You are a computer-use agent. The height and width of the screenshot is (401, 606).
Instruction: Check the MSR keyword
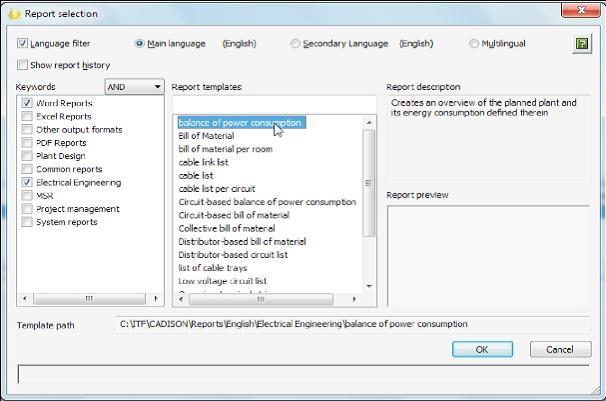27,195
